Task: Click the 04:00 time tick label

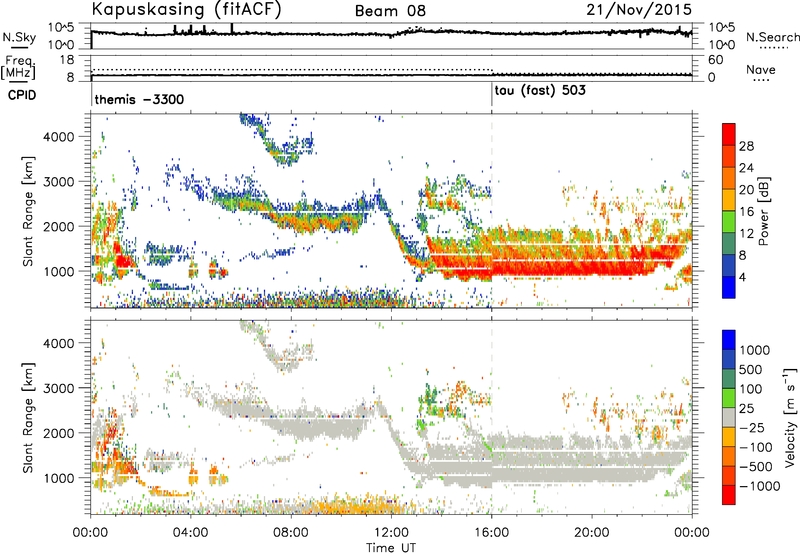Action: point(190,533)
